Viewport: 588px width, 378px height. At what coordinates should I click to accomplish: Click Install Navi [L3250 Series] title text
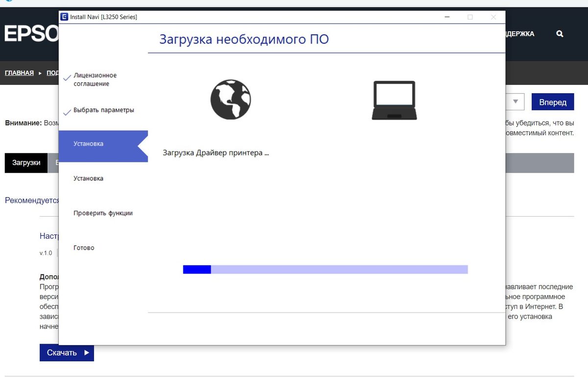[104, 17]
